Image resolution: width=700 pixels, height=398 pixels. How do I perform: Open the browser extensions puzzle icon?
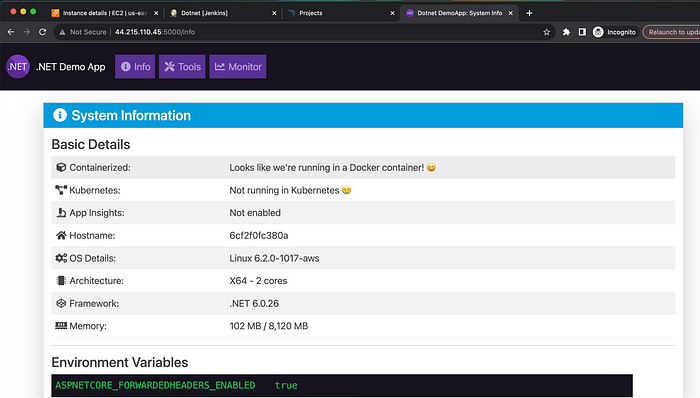tap(566, 32)
